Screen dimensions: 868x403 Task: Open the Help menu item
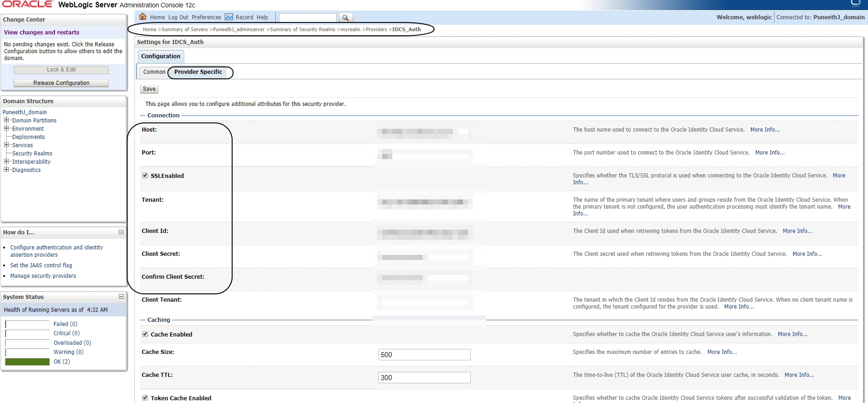pyautogui.click(x=262, y=17)
